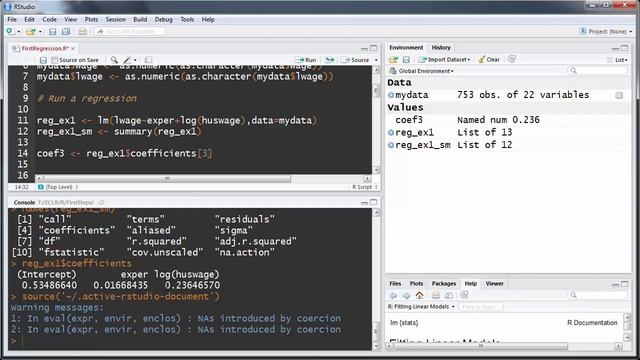640x360 pixels.
Task: Show R Help home page icon
Action: coord(419,296)
